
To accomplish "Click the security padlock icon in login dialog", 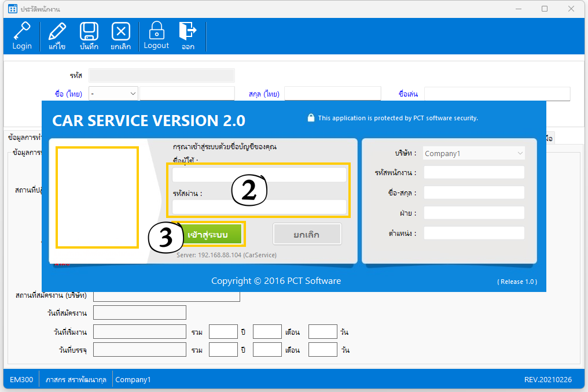I will pyautogui.click(x=311, y=118).
